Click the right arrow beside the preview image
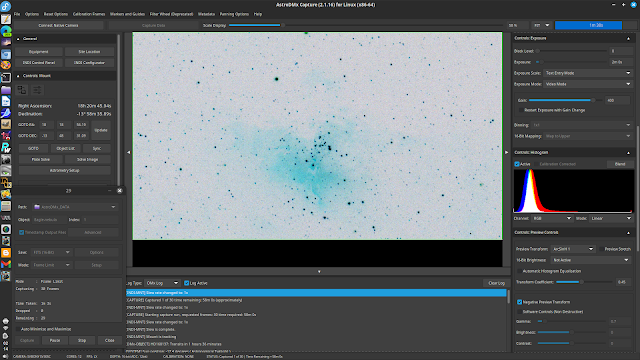The image size is (640, 360). click(507, 152)
